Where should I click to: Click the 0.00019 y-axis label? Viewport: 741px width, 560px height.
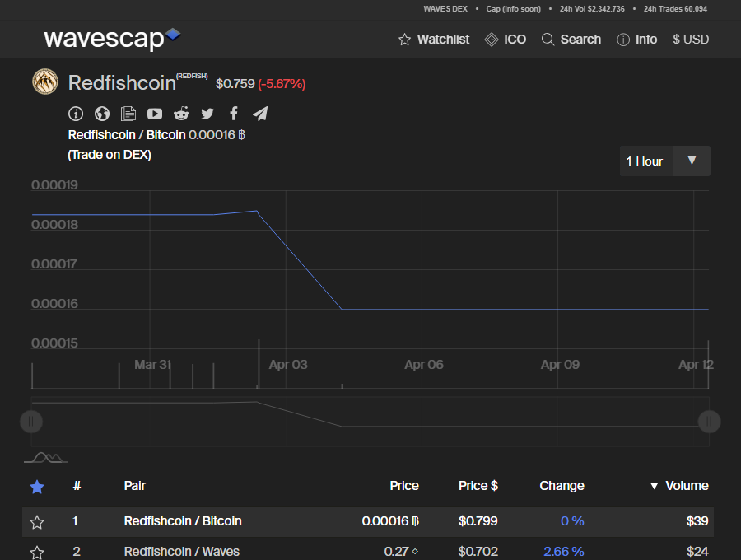pyautogui.click(x=54, y=185)
